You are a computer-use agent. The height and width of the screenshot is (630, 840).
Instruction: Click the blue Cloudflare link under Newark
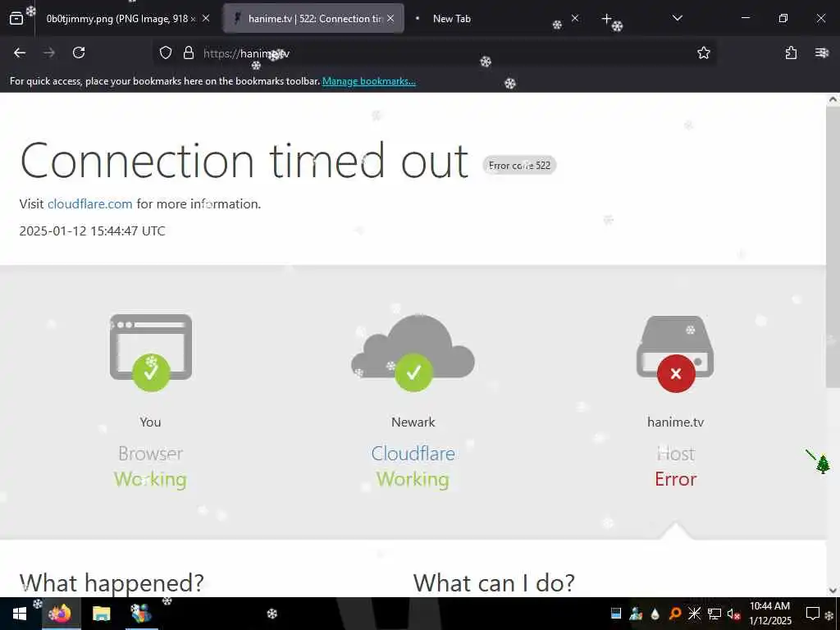tap(413, 454)
